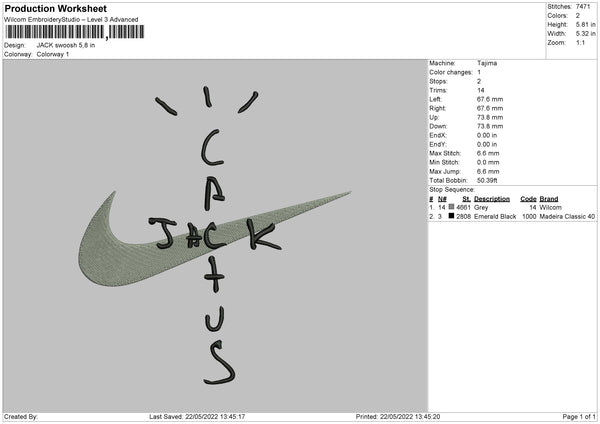Screen dimensions: 600x424
Task: Click the "Grey" description in stop 1
Action: (x=481, y=207)
